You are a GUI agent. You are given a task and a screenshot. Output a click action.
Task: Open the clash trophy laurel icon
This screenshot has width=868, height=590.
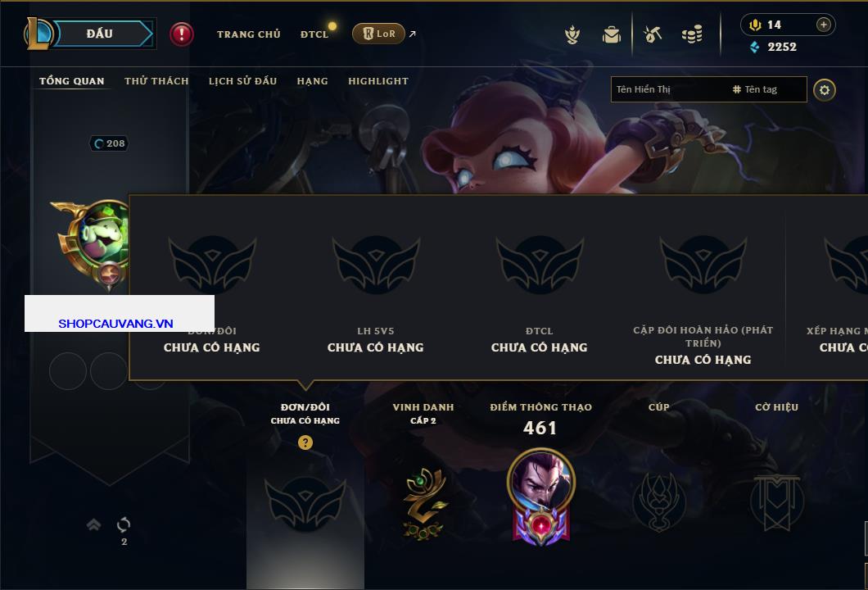tap(572, 34)
